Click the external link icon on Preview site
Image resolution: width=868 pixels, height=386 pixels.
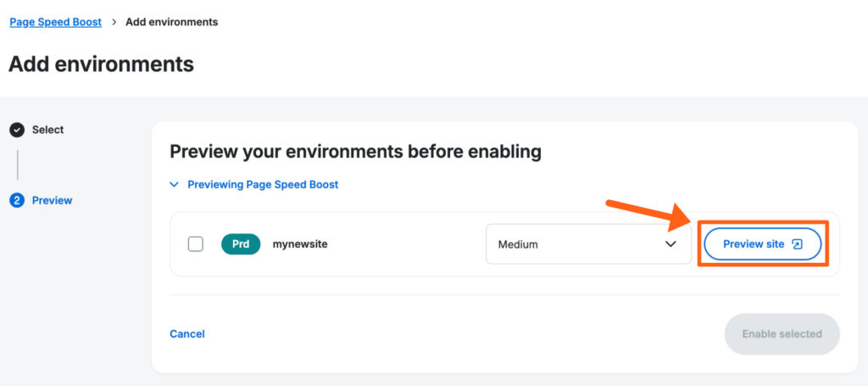tap(797, 244)
